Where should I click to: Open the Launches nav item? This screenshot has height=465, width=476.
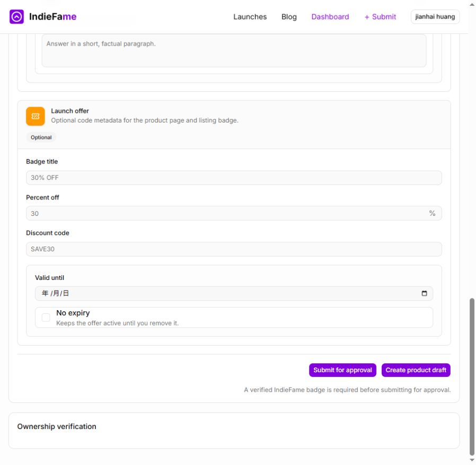tap(250, 17)
